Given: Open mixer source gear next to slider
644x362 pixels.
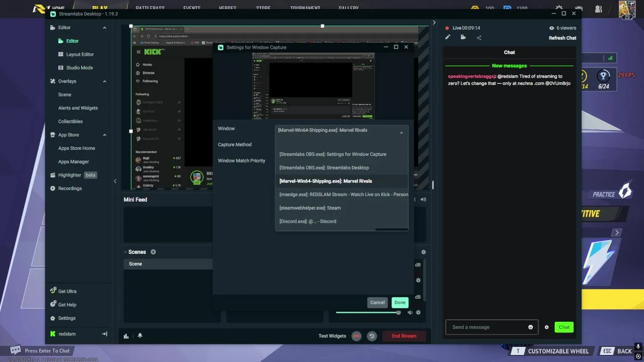Looking at the screenshot, I should click(418, 312).
